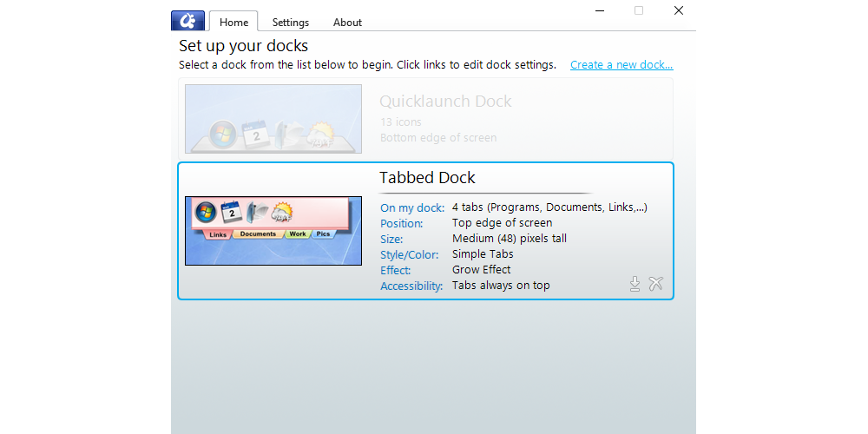868x434 pixels.
Task: Select the Quicklaunch Dock preview thumbnail
Action: pyautogui.click(x=273, y=119)
